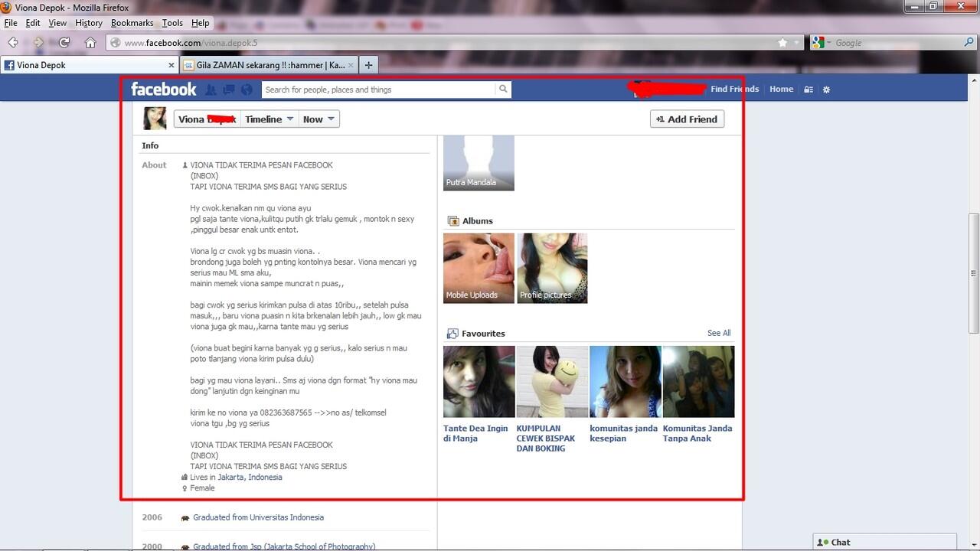Open the Tante Dea Ingin di Manja link
Screen dimensions: 980x551
point(475,433)
